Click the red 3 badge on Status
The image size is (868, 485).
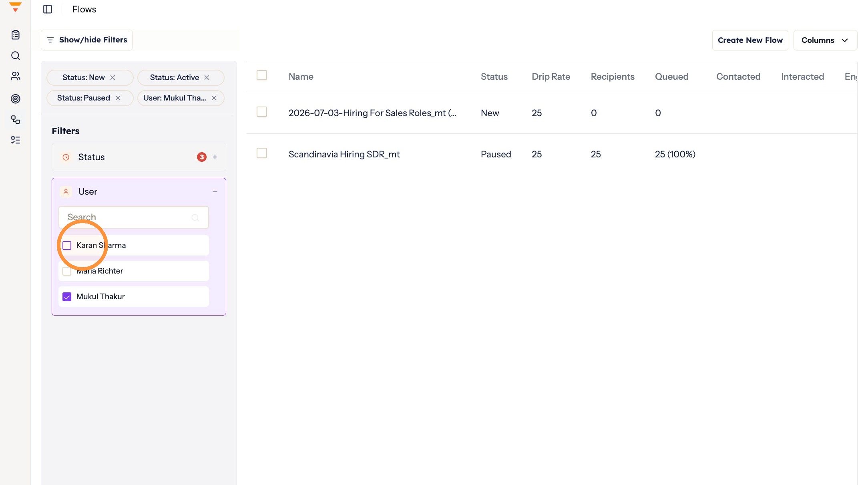tap(202, 157)
